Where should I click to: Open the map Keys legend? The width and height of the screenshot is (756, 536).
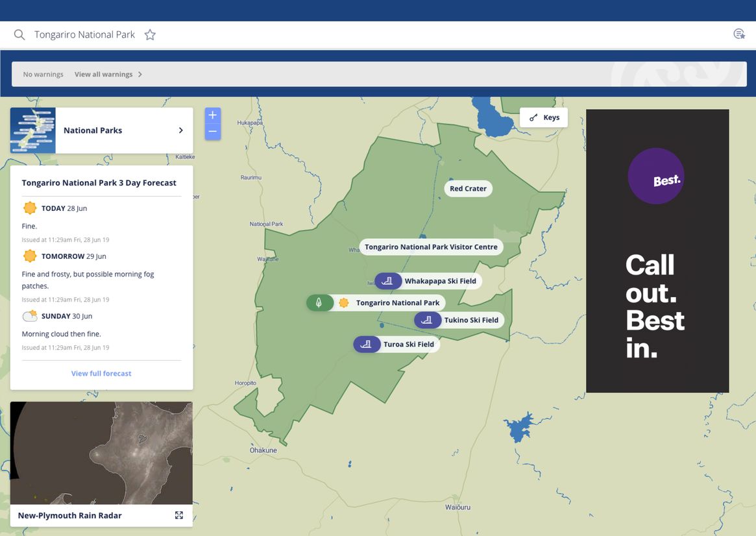click(544, 117)
